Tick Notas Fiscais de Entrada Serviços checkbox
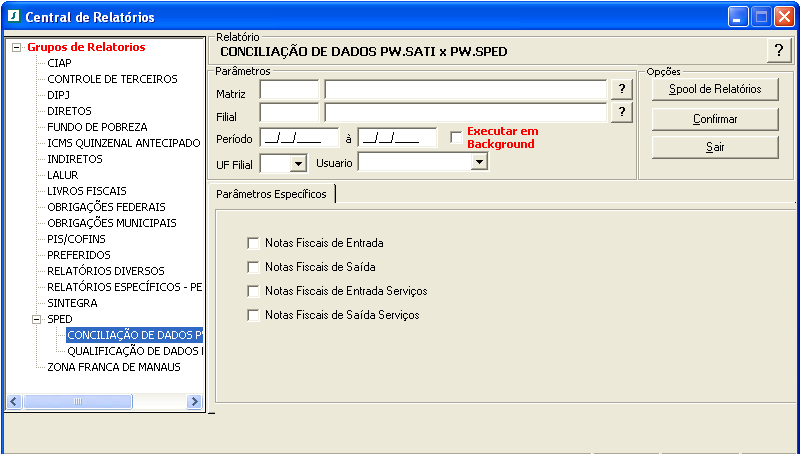Screen dimensions: 801x454 tap(253, 291)
